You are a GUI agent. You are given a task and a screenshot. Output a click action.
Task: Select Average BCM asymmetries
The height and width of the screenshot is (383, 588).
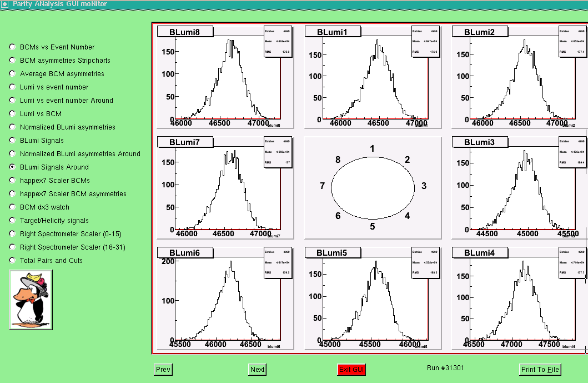tap(12, 73)
